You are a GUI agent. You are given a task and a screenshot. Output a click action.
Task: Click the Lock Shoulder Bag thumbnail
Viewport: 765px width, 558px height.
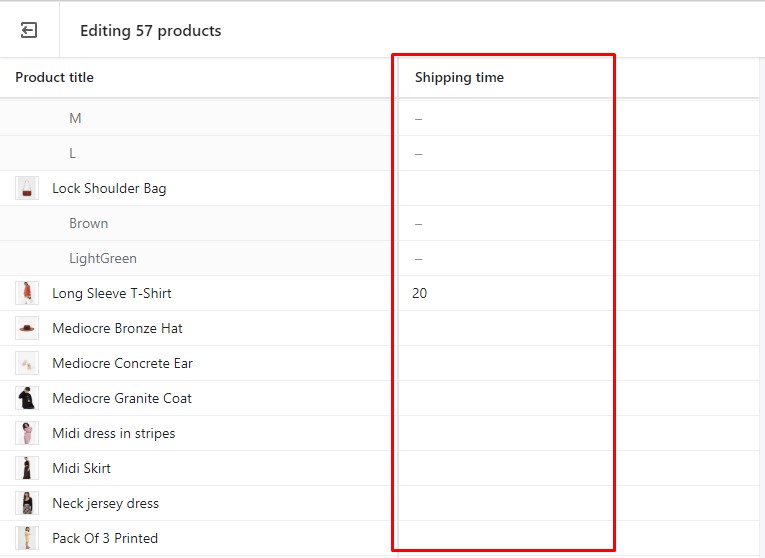[27, 188]
